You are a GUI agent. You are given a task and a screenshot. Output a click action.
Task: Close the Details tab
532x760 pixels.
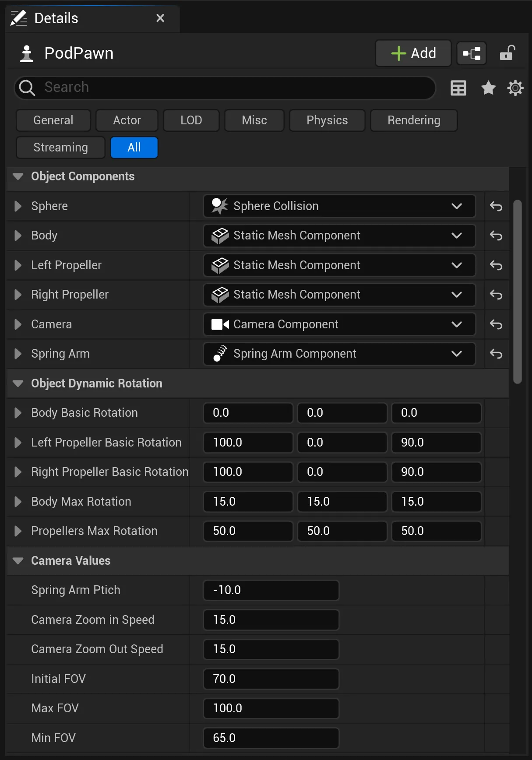point(160,18)
